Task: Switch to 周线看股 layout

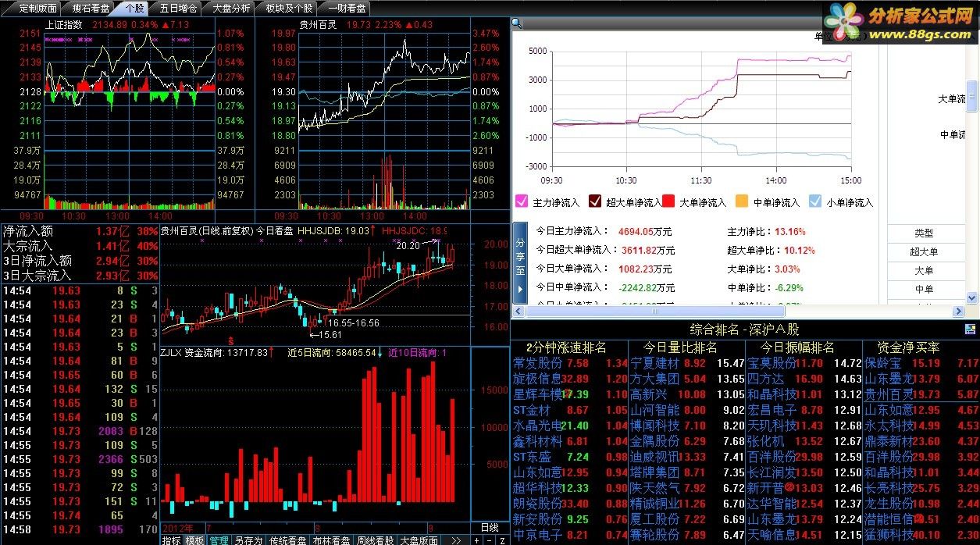Action: (x=376, y=540)
